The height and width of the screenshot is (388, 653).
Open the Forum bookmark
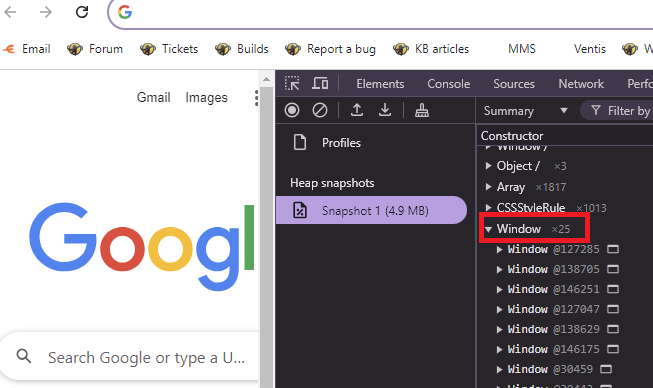click(95, 49)
